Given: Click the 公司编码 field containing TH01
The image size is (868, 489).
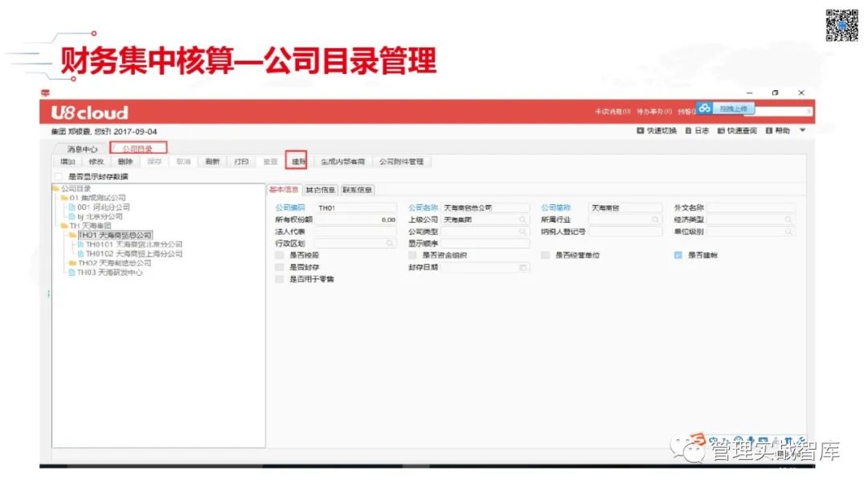Looking at the screenshot, I should point(357,208).
